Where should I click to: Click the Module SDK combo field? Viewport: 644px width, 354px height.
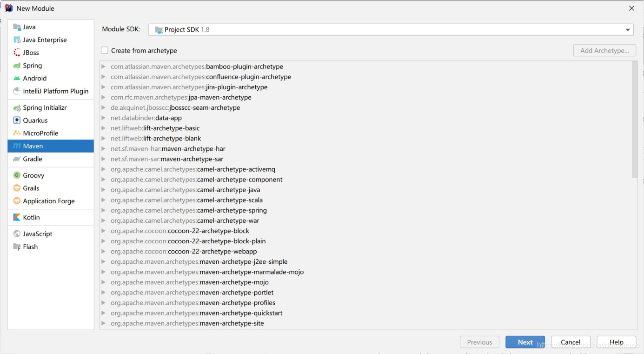coord(391,30)
